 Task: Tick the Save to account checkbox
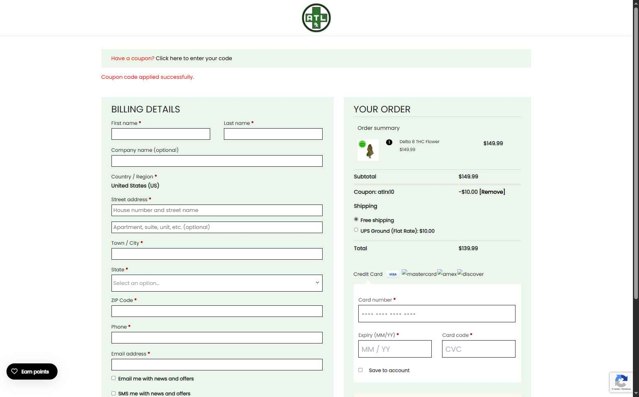(360, 370)
